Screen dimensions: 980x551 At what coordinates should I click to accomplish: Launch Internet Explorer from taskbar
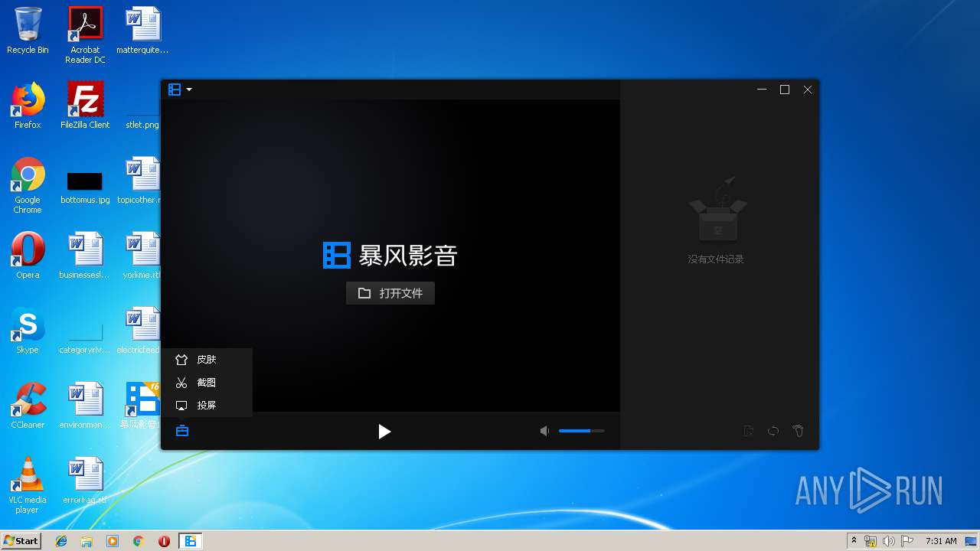click(x=61, y=541)
